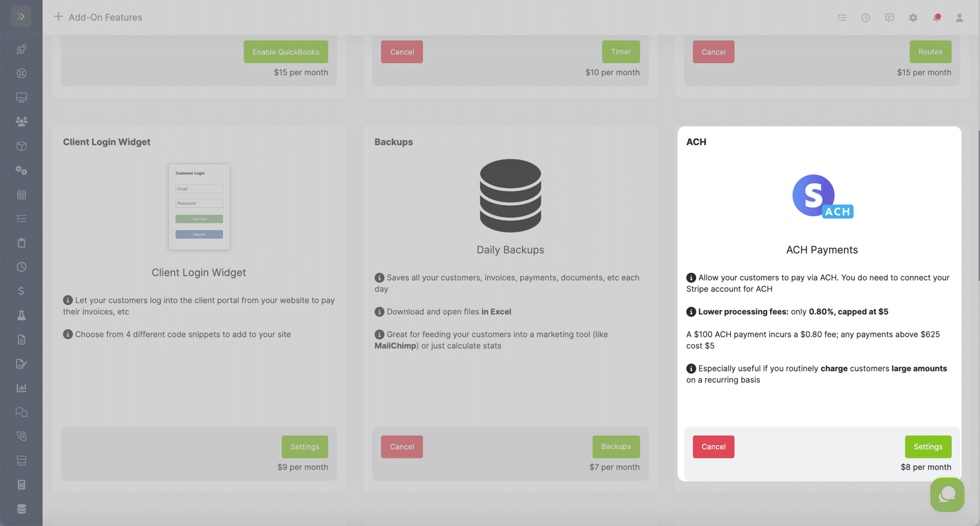This screenshot has width=980, height=526.
Task: Click Enable QuickBooks button
Action: [x=286, y=52]
